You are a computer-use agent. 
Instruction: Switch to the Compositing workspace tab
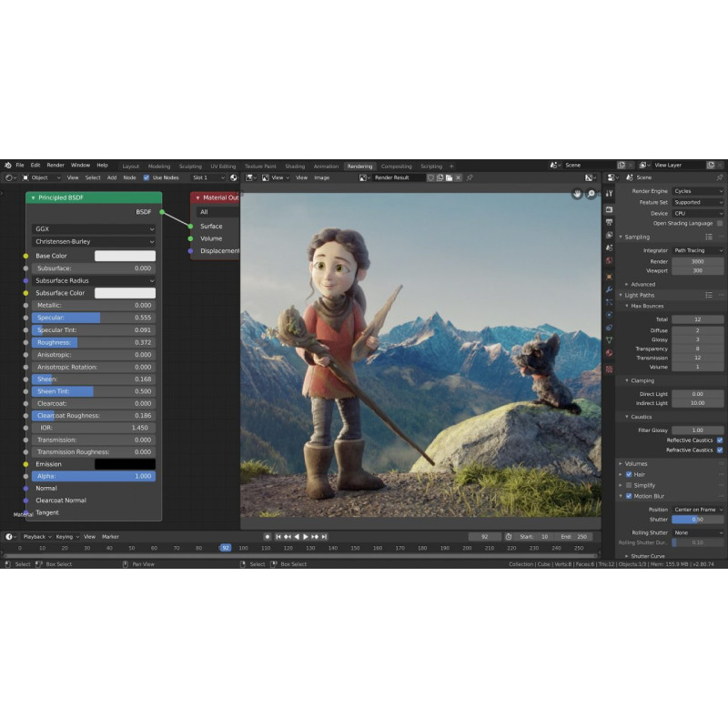[396, 167]
